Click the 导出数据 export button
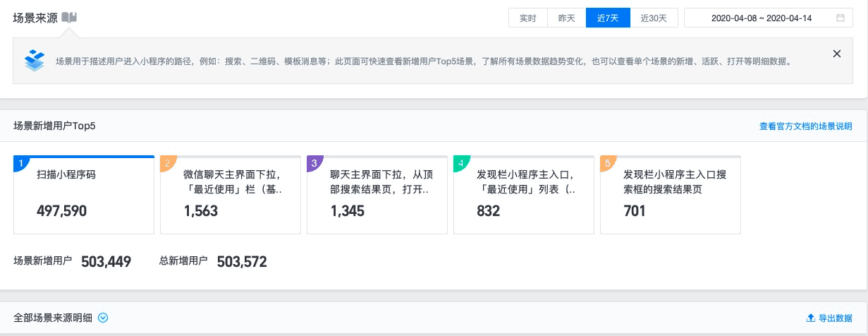The image size is (868, 336). point(829,318)
